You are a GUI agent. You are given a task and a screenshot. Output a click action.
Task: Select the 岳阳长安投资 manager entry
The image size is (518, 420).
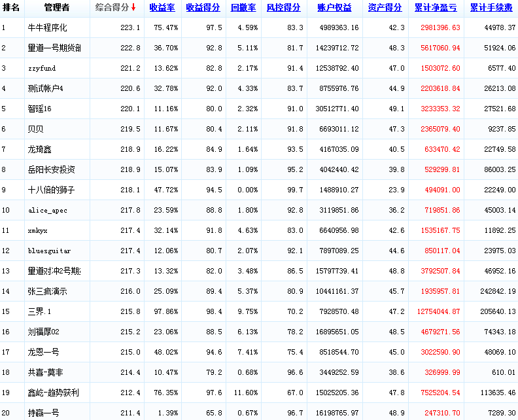click(x=52, y=170)
